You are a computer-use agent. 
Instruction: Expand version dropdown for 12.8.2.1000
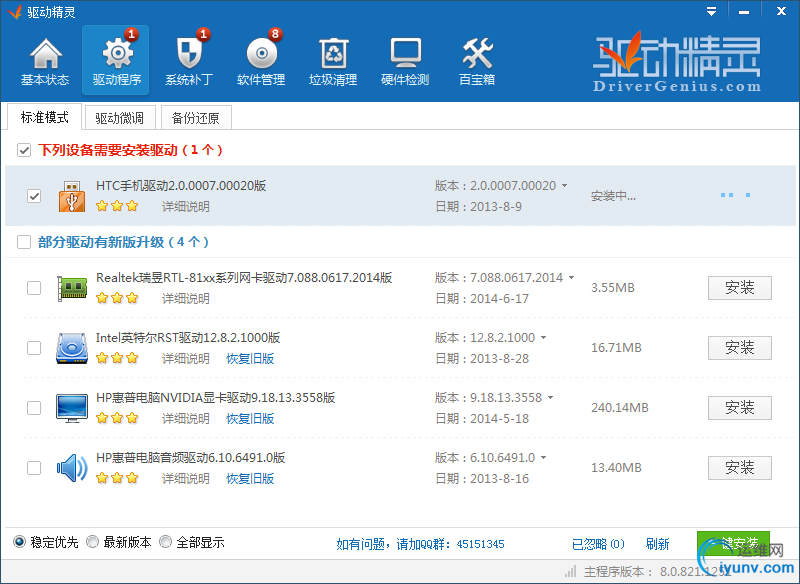click(x=543, y=338)
